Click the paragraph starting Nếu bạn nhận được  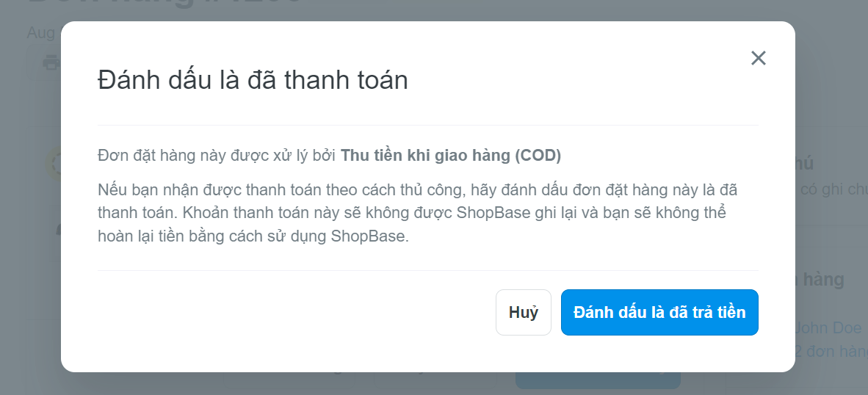[418, 214]
